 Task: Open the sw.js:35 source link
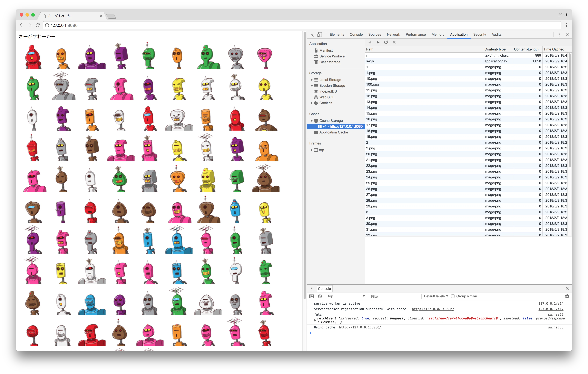tap(556, 327)
